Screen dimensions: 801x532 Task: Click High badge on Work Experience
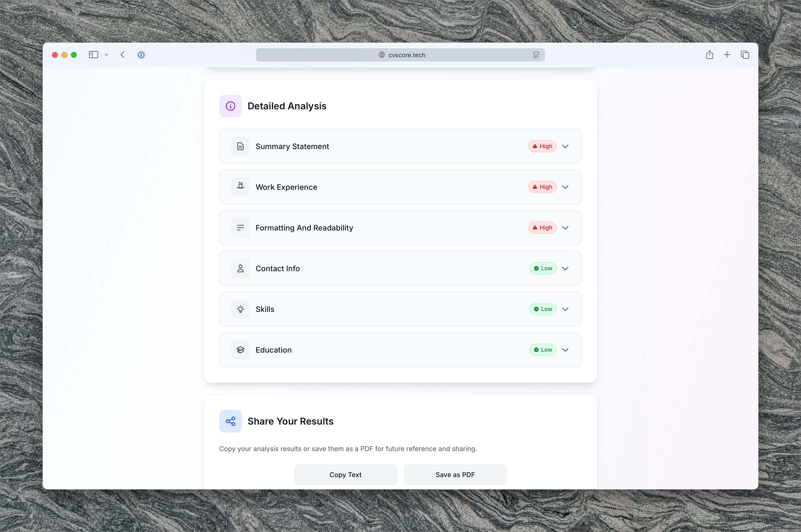point(542,187)
